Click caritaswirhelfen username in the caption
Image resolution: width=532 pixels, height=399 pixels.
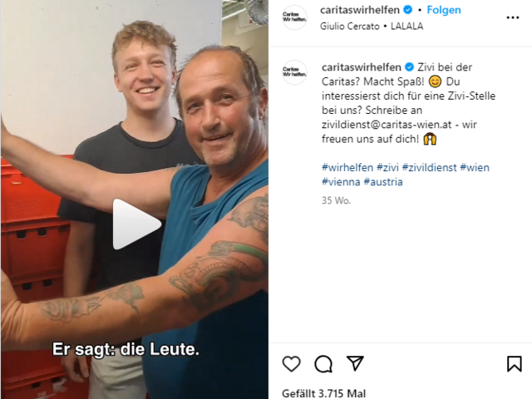(362, 67)
